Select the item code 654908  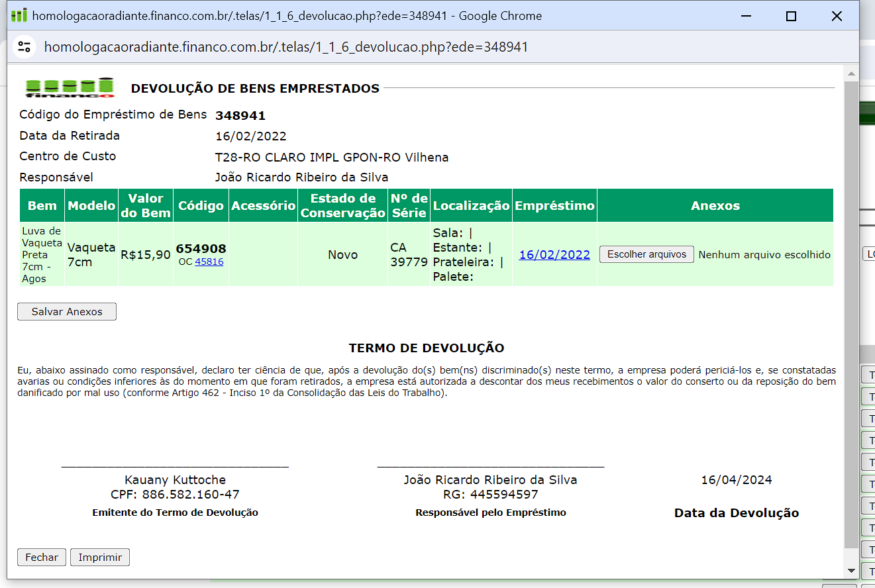coord(201,248)
